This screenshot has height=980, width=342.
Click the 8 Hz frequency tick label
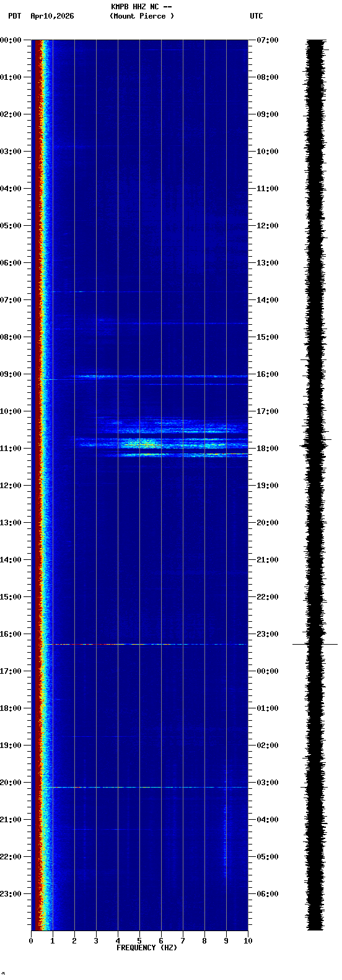click(x=204, y=941)
